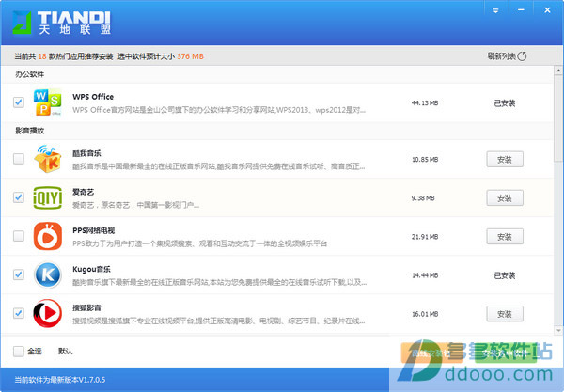The image size is (564, 392).
Task: Click the 16.01 MB size value
Action: 425,314
